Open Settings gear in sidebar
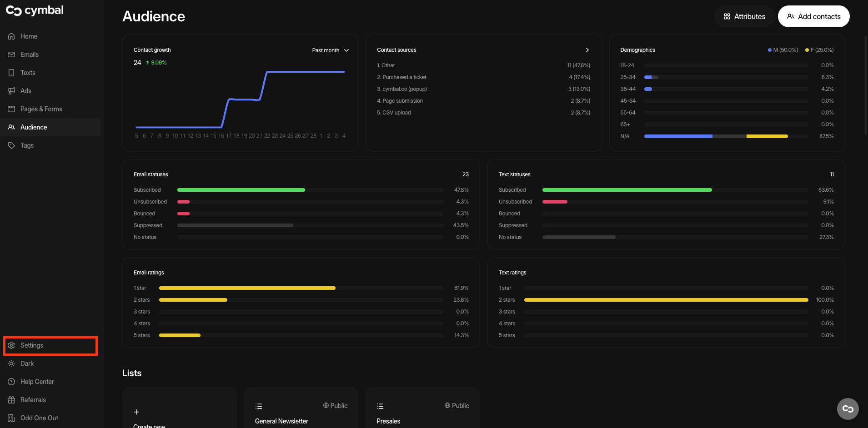This screenshot has height=428, width=868. (x=12, y=345)
